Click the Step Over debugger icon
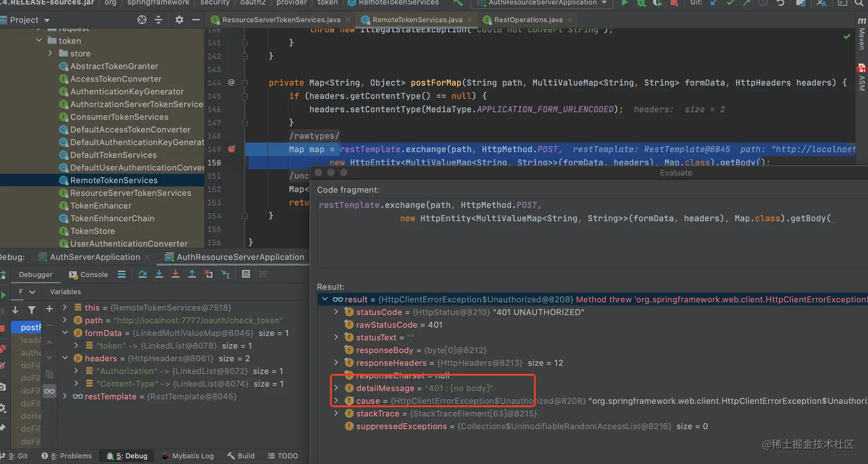868x464 pixels. click(142, 274)
